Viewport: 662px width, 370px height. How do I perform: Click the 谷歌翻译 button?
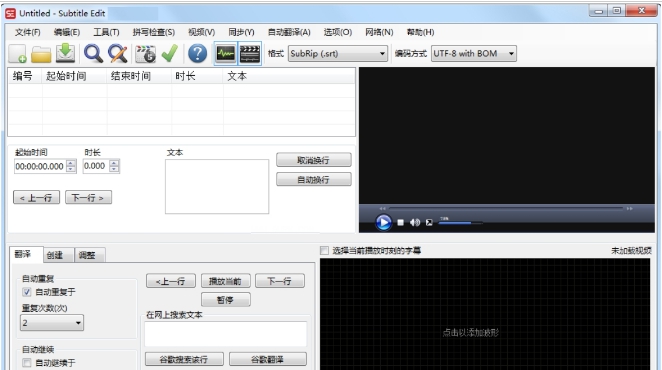(x=268, y=359)
